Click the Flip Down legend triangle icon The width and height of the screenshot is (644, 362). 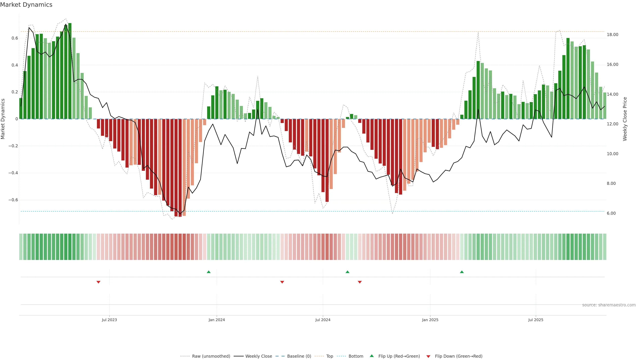pos(428,356)
